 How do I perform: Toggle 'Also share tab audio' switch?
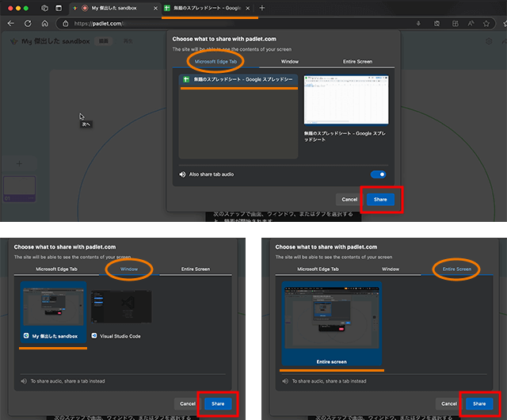coord(378,174)
